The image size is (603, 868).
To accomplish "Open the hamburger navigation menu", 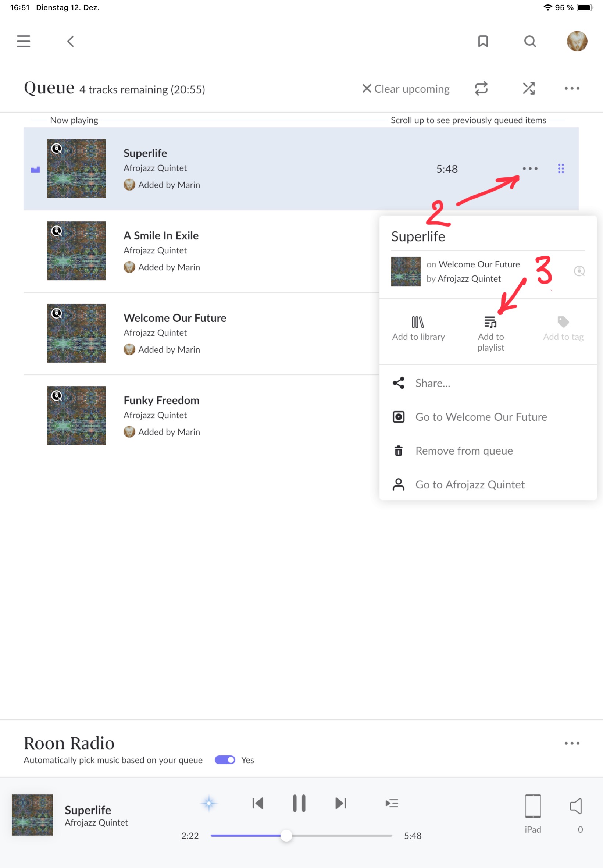I will 24,41.
